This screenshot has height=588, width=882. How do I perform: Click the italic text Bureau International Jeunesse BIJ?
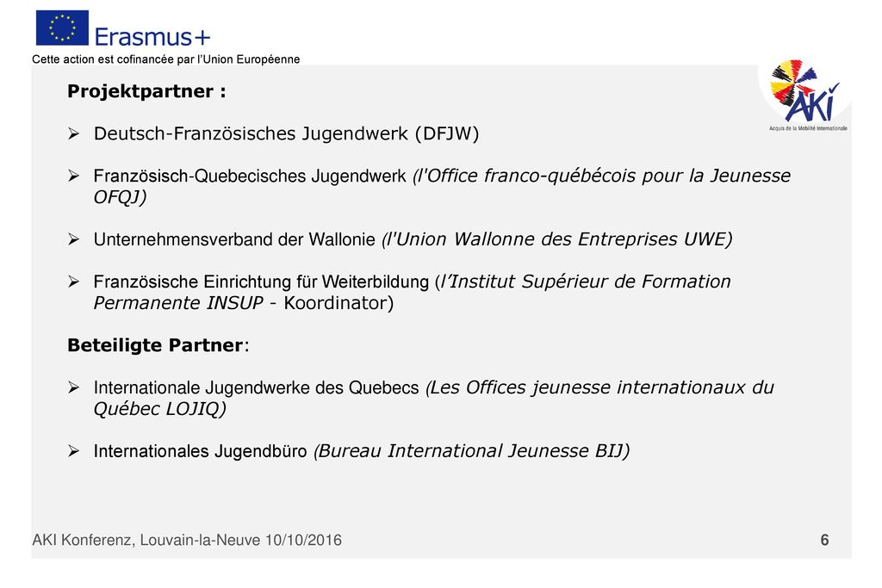[x=471, y=451]
